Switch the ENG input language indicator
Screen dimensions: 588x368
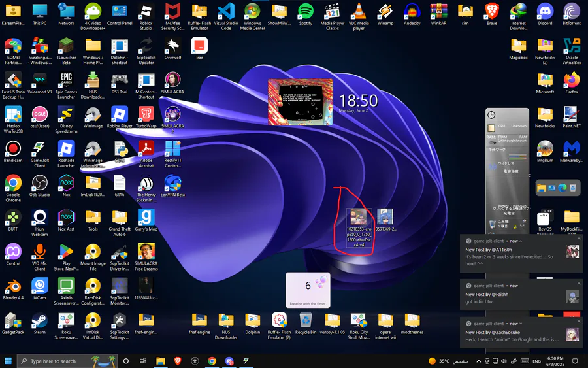click(536, 361)
